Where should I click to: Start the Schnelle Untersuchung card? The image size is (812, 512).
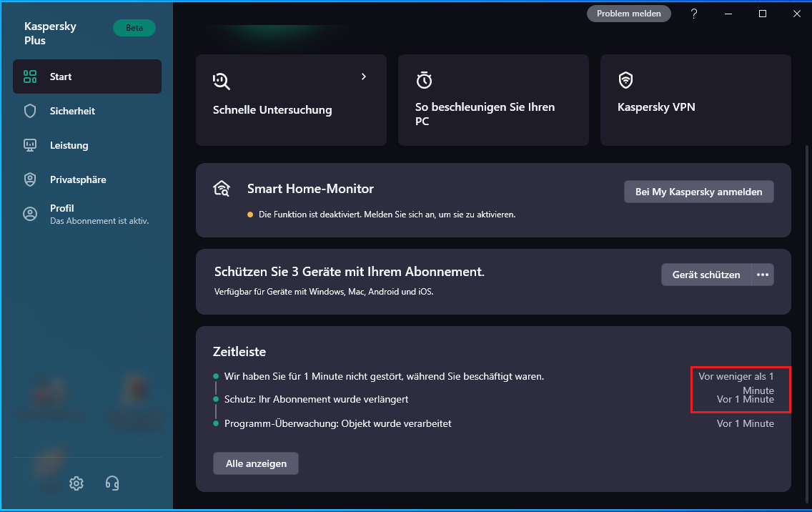coord(291,100)
